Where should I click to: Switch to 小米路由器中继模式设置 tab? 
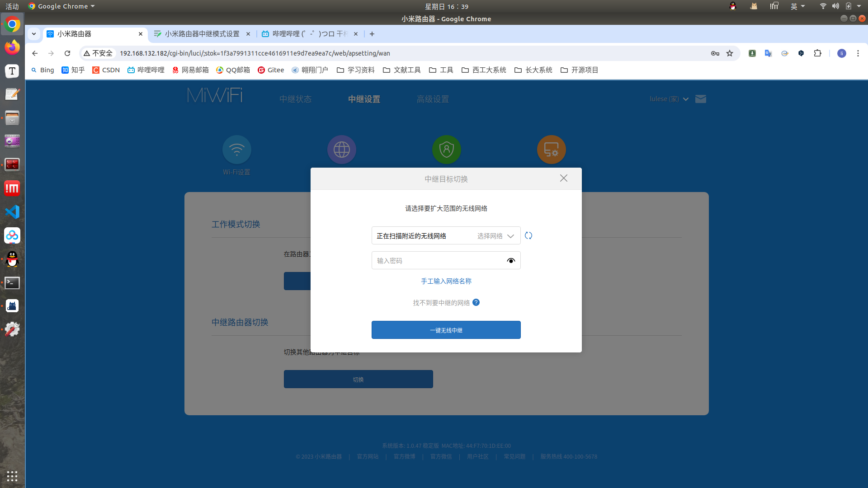click(x=202, y=34)
